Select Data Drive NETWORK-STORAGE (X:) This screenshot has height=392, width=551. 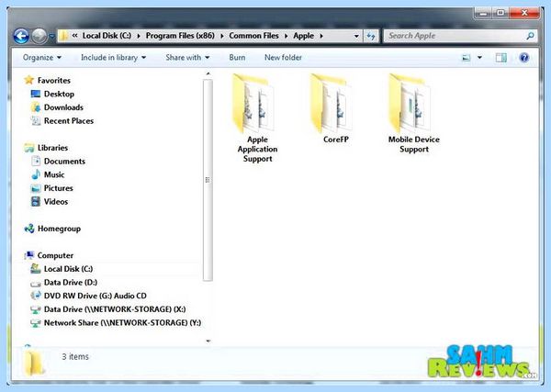click(115, 309)
